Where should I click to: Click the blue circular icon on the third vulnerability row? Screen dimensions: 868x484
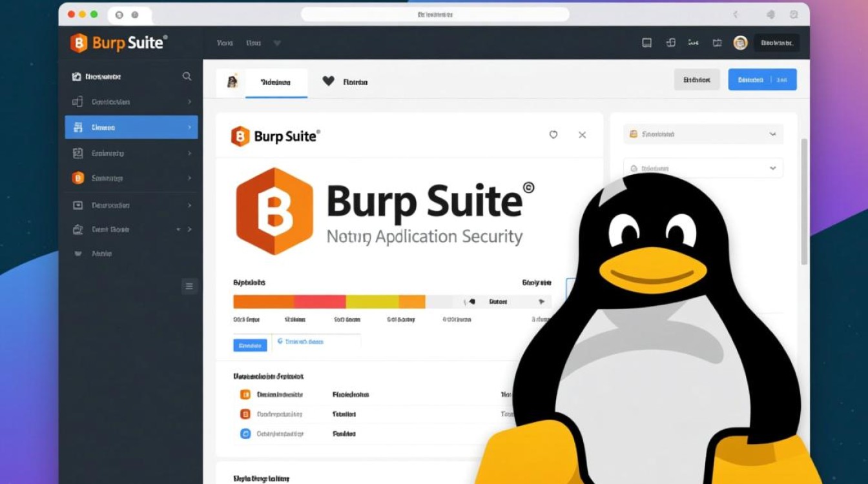point(244,434)
